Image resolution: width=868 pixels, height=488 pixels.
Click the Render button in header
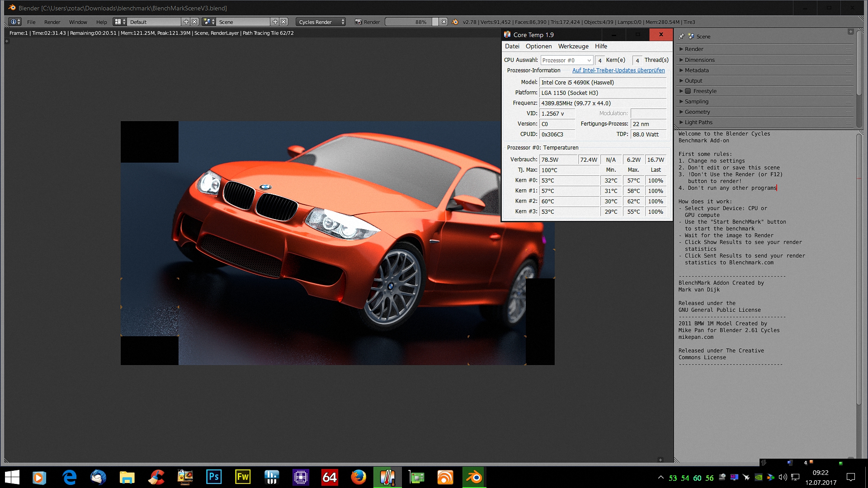[x=367, y=22]
